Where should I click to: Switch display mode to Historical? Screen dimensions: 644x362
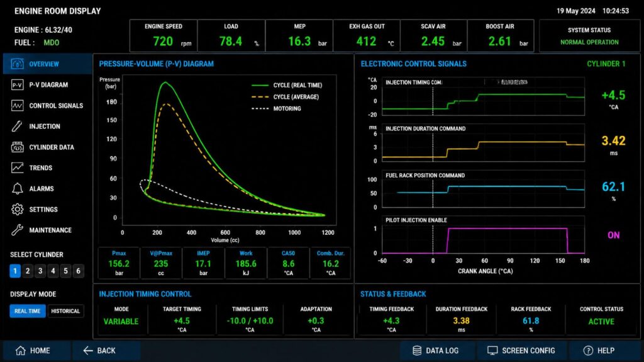[x=65, y=311]
